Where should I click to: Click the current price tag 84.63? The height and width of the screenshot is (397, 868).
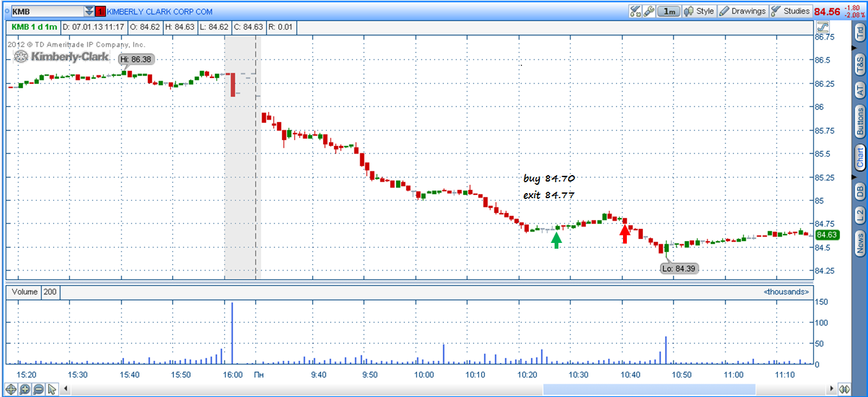[x=827, y=235]
